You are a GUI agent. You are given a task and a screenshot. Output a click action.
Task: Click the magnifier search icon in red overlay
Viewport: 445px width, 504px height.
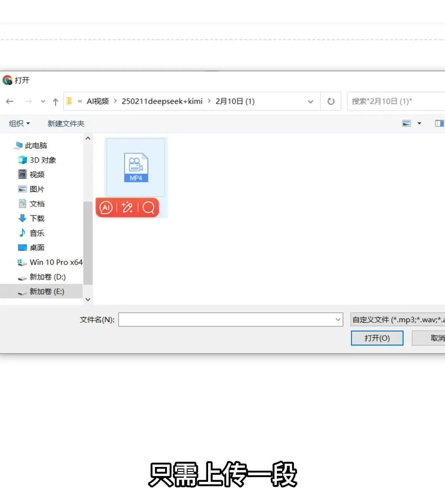[148, 208]
